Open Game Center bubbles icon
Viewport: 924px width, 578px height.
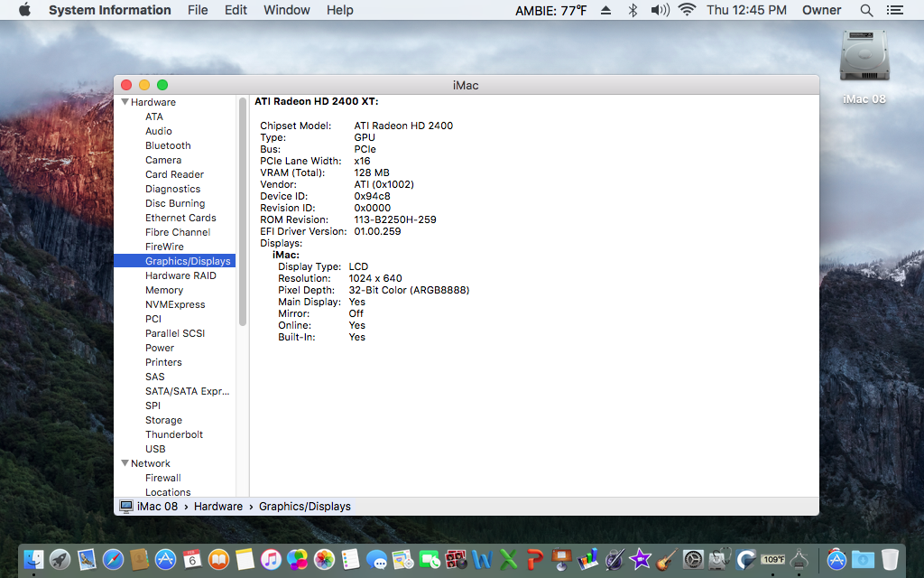(298, 559)
